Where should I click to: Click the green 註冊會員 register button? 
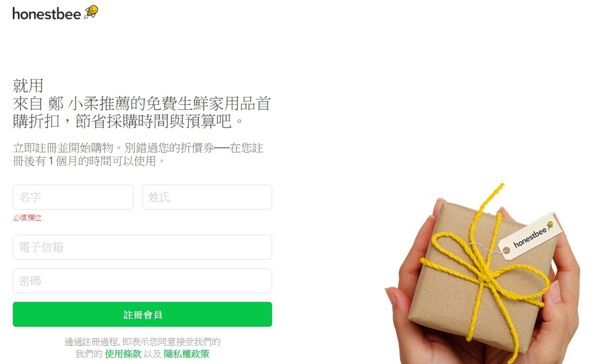click(142, 314)
